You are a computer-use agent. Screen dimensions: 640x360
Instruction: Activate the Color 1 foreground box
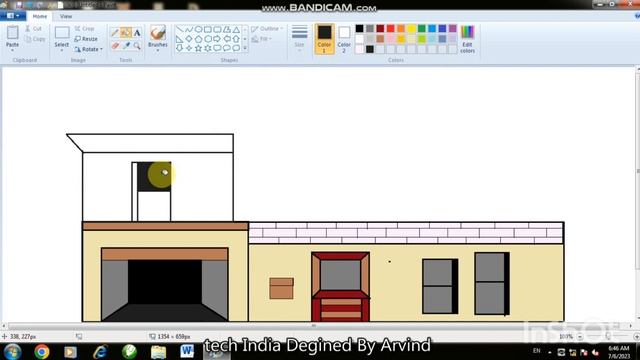(324, 39)
